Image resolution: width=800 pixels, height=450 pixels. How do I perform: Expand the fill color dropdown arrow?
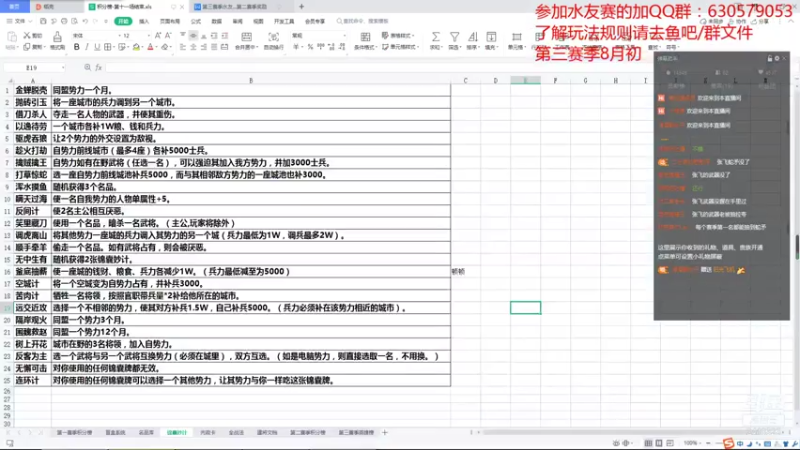click(143, 47)
